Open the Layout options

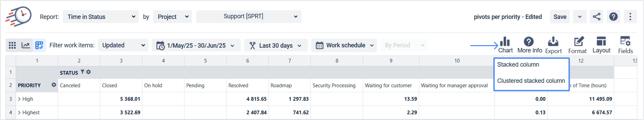tap(601, 45)
